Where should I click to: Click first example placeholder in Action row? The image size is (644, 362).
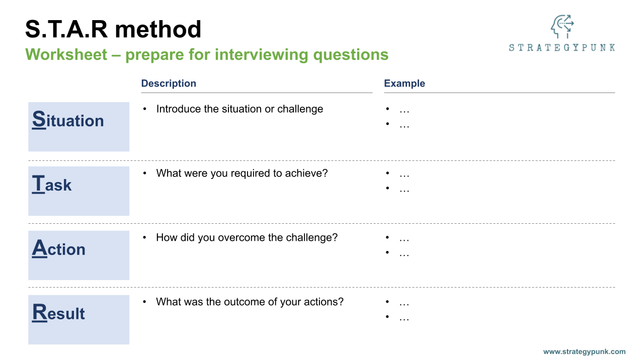(x=404, y=238)
